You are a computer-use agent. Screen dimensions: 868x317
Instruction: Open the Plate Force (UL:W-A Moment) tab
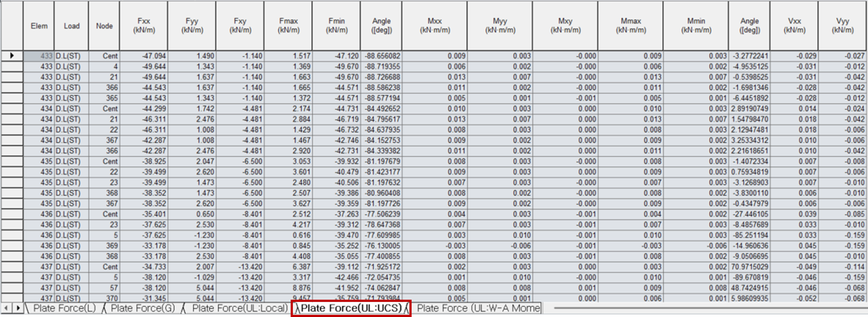(477, 308)
